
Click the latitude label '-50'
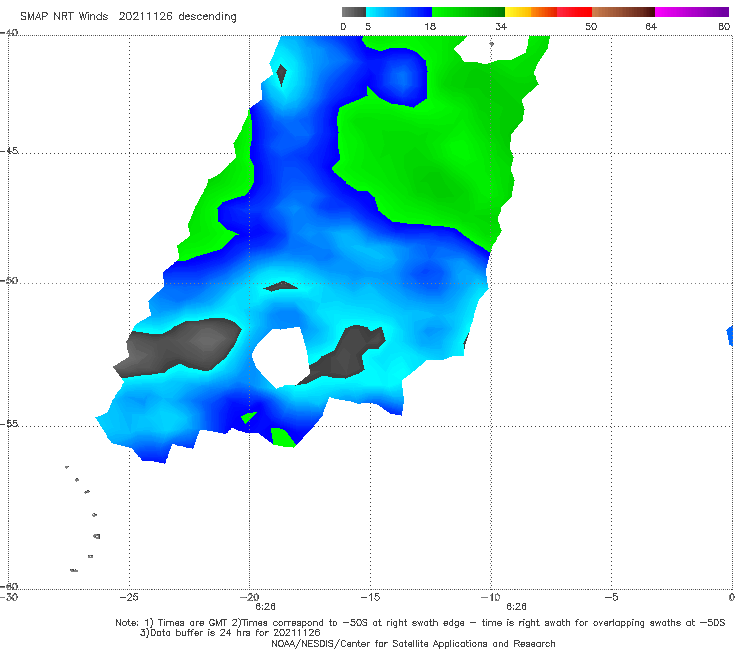pyautogui.click(x=9, y=280)
